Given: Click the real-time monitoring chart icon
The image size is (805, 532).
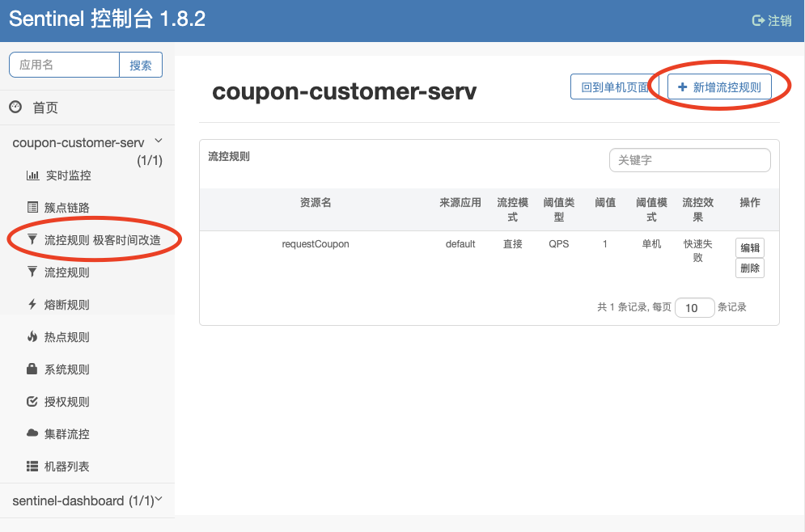Looking at the screenshot, I should tap(32, 175).
